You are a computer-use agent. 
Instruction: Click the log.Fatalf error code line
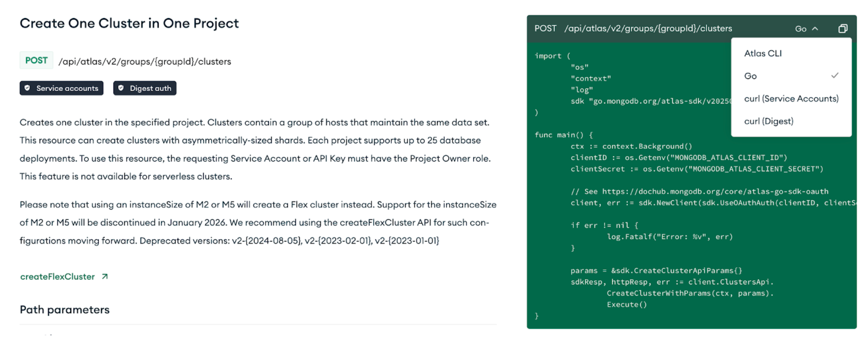[670, 237]
